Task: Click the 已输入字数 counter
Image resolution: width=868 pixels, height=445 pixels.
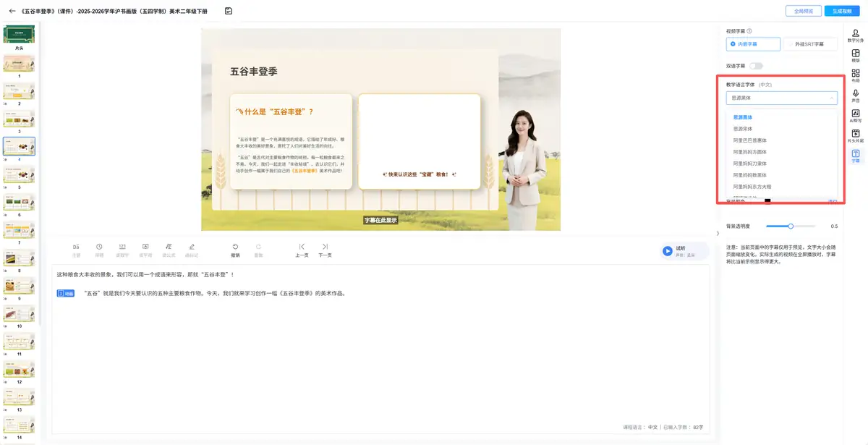Action: coord(684,427)
